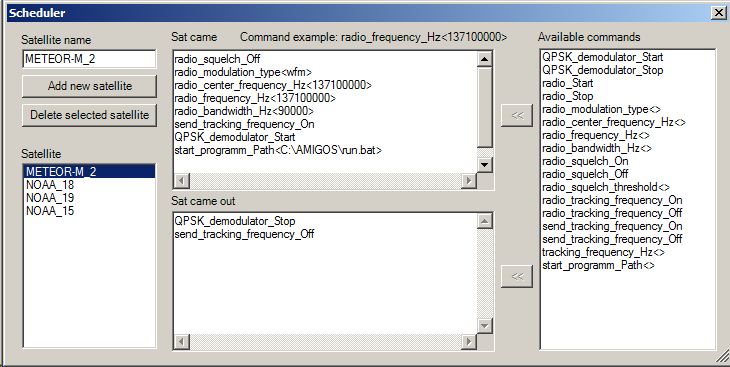This screenshot has height=367, width=730.
Task: Pick radio_squelch_On in Available commands
Action: (x=585, y=162)
